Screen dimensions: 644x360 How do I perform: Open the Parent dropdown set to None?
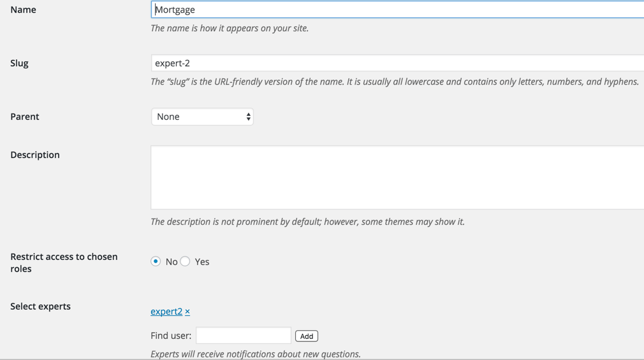pos(201,117)
